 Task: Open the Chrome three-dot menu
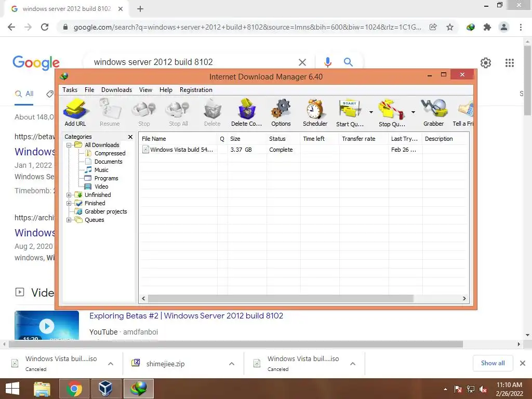(x=521, y=27)
